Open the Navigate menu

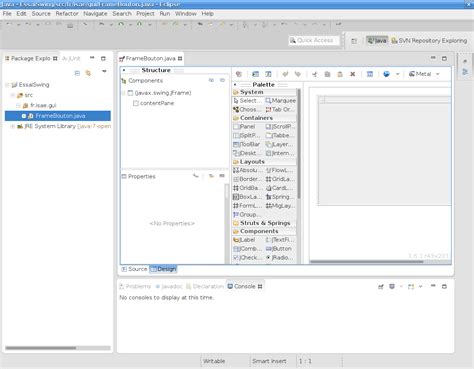click(95, 14)
